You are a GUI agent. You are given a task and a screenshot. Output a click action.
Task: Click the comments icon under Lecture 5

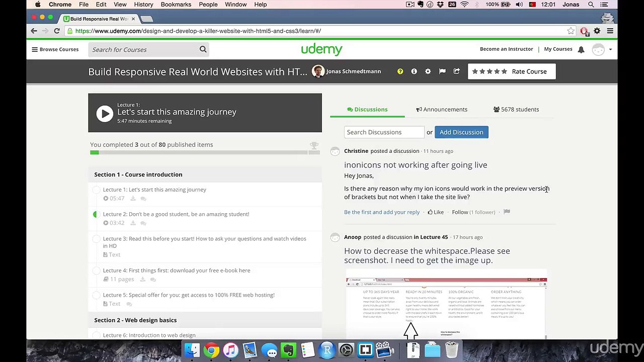pyautogui.click(x=129, y=304)
